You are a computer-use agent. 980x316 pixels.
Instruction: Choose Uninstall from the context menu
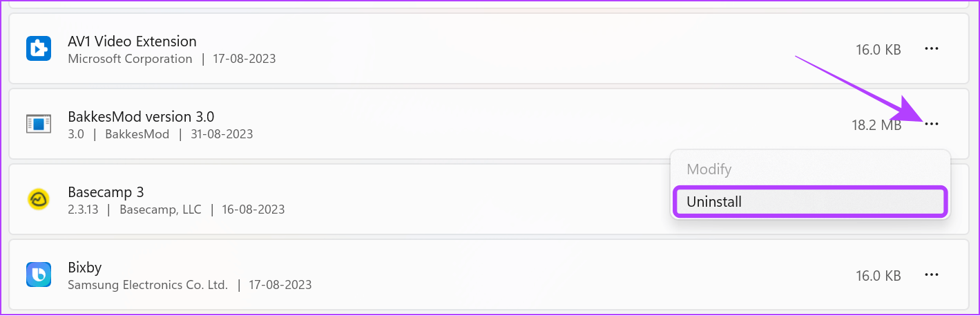810,202
